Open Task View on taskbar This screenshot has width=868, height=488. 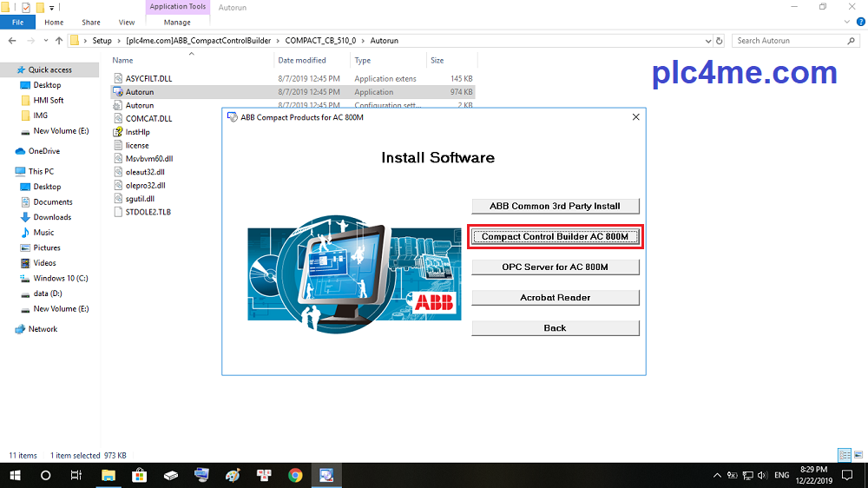click(x=76, y=475)
